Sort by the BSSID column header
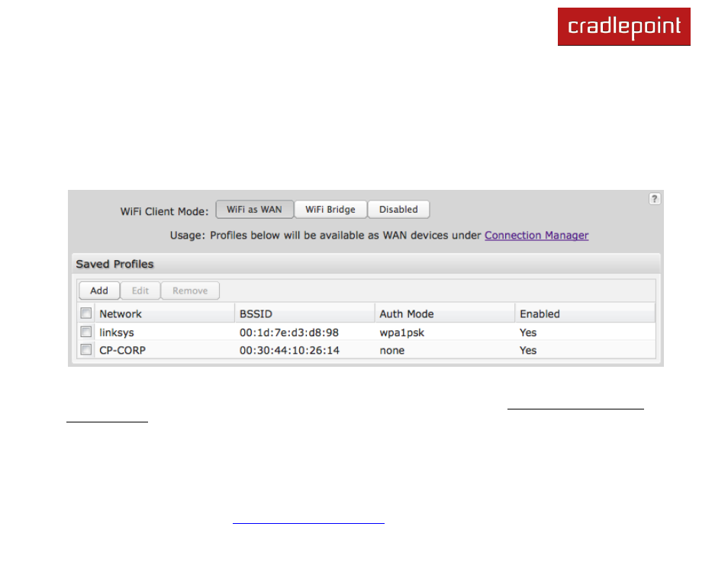 304,313
